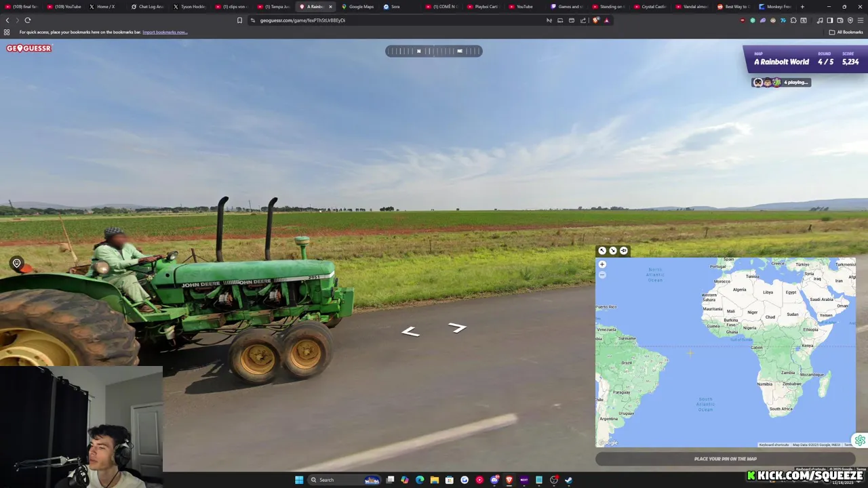Click the taskbar Search box

(344, 480)
